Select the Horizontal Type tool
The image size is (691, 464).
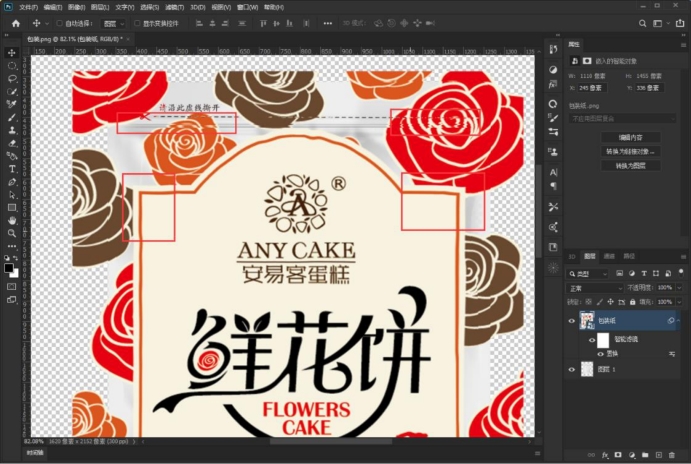click(x=12, y=169)
